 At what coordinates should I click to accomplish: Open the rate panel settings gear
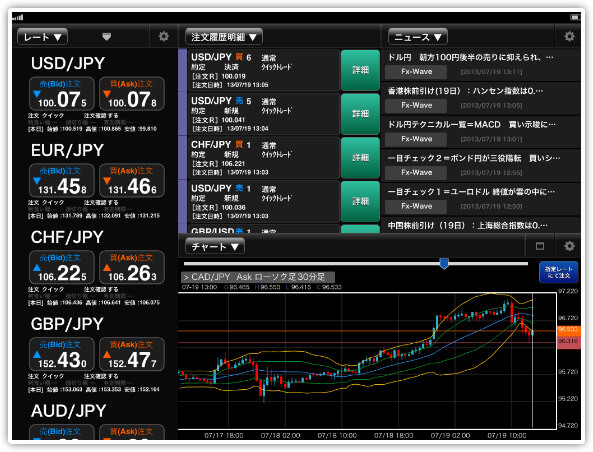[x=163, y=36]
